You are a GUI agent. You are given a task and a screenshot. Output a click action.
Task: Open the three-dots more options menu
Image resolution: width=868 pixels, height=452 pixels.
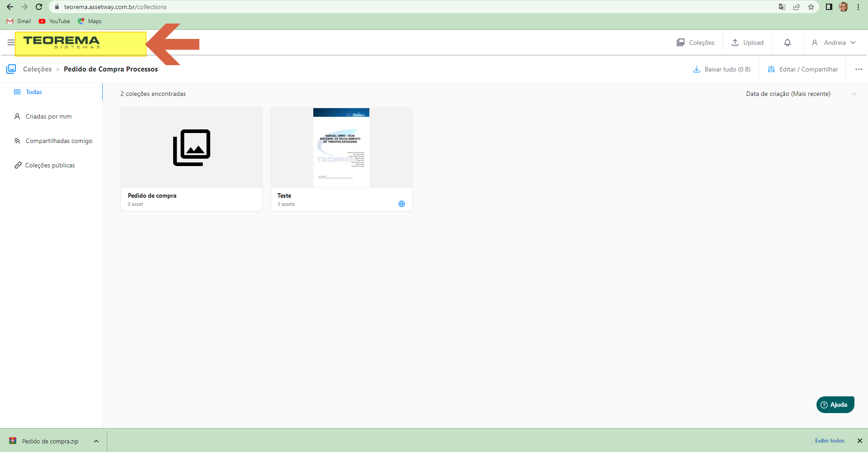click(859, 69)
